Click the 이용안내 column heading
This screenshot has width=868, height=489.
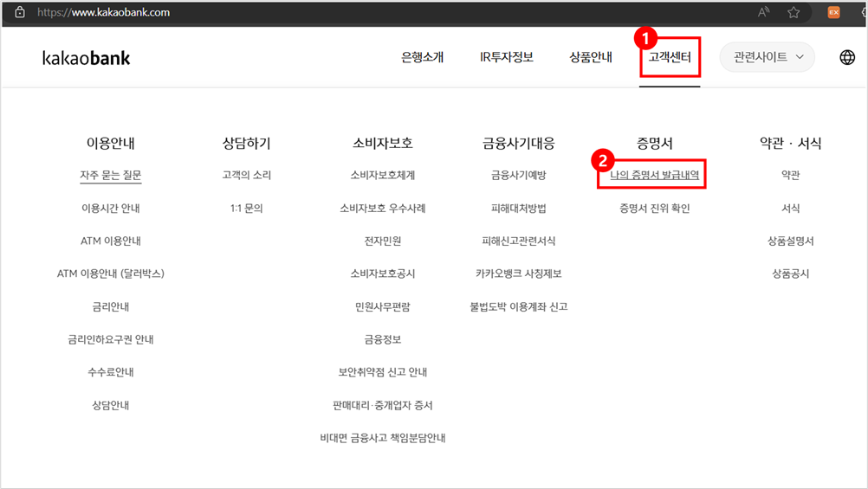click(x=111, y=144)
